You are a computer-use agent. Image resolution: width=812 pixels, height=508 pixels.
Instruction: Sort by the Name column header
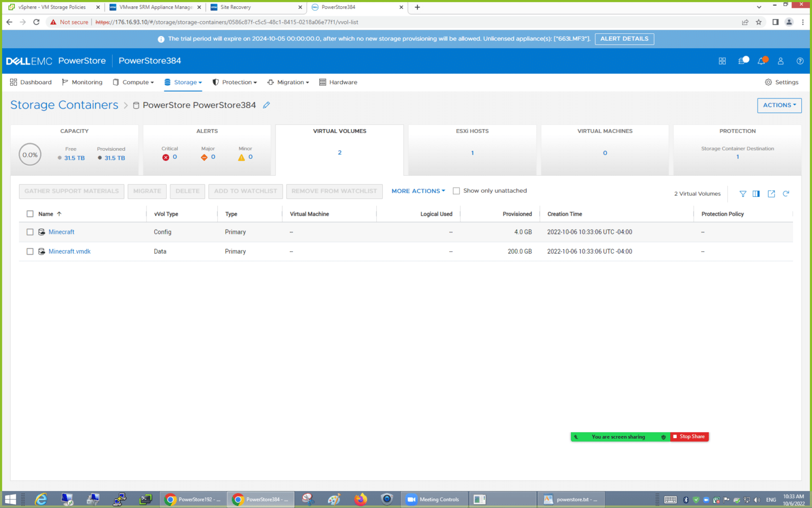tap(46, 214)
